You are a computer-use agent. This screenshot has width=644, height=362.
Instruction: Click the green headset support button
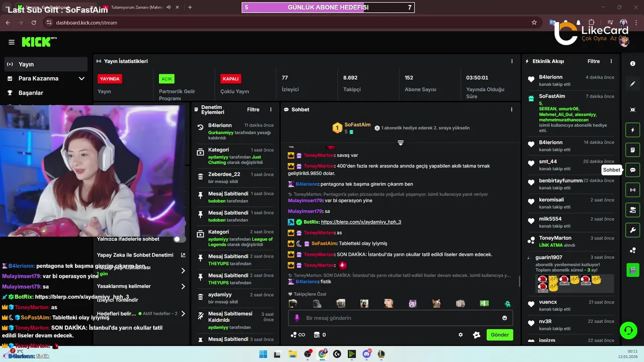coord(628,330)
